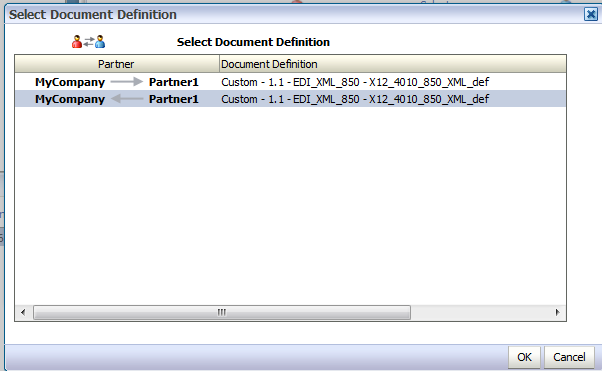This screenshot has width=602, height=371.
Task: Select highlighted row Partner1 to MyCompany
Action: point(290,99)
